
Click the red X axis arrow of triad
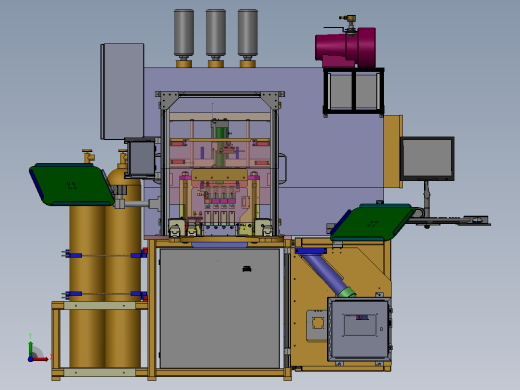[x=41, y=359]
